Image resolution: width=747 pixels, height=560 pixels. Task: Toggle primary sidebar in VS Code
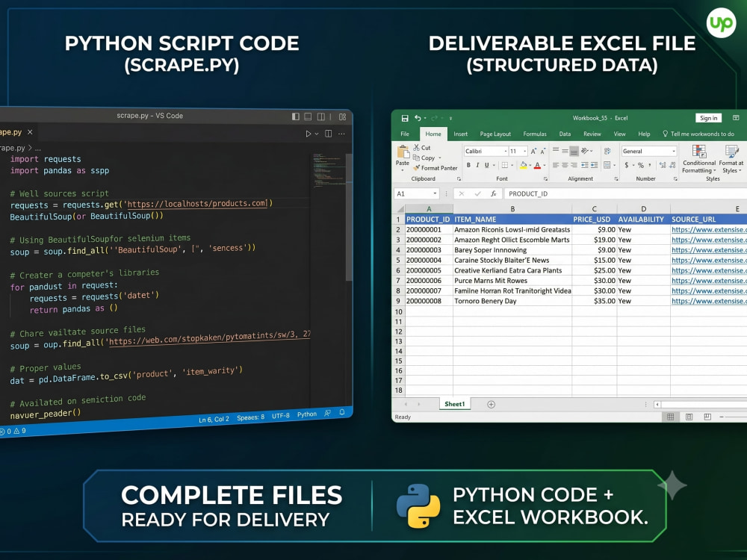pyautogui.click(x=296, y=116)
